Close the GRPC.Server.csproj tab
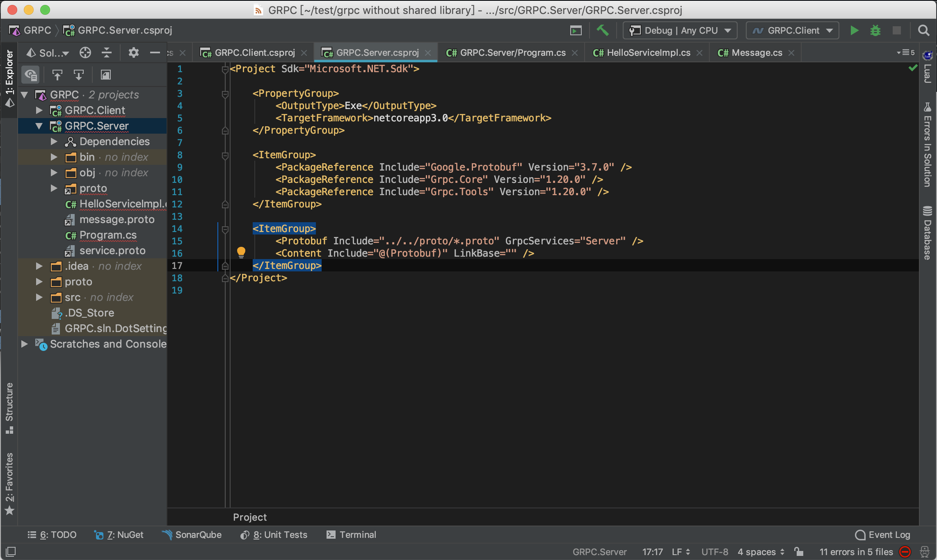 [x=428, y=53]
